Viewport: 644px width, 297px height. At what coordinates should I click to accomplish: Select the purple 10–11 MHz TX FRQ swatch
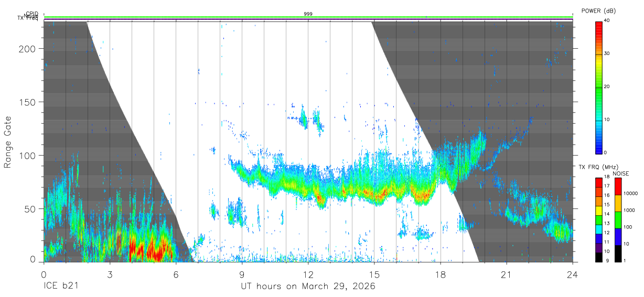[599, 248]
